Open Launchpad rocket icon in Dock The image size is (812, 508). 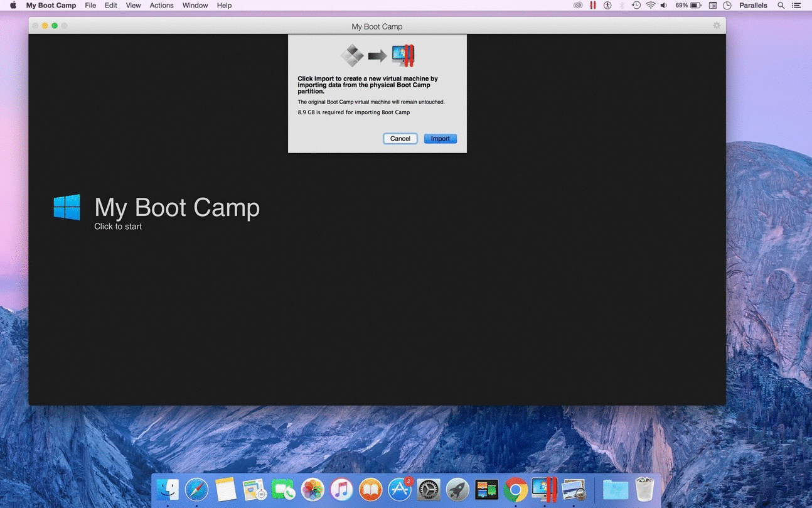pos(457,490)
